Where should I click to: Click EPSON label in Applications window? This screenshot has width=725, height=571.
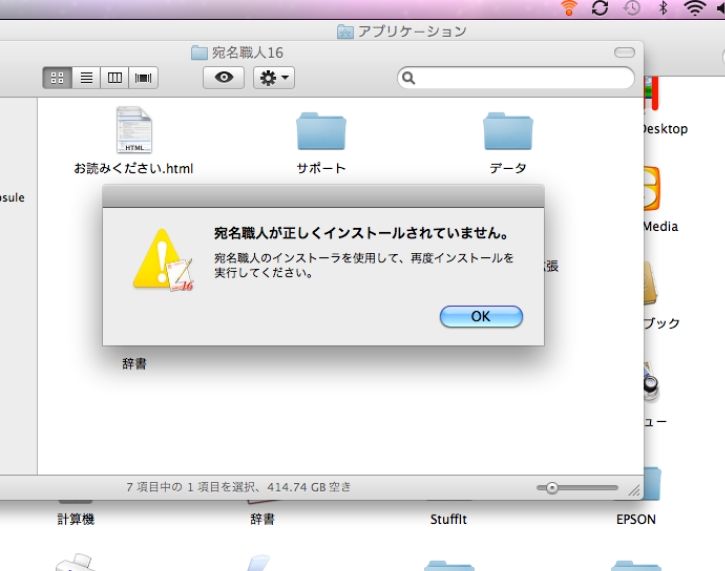point(636,519)
